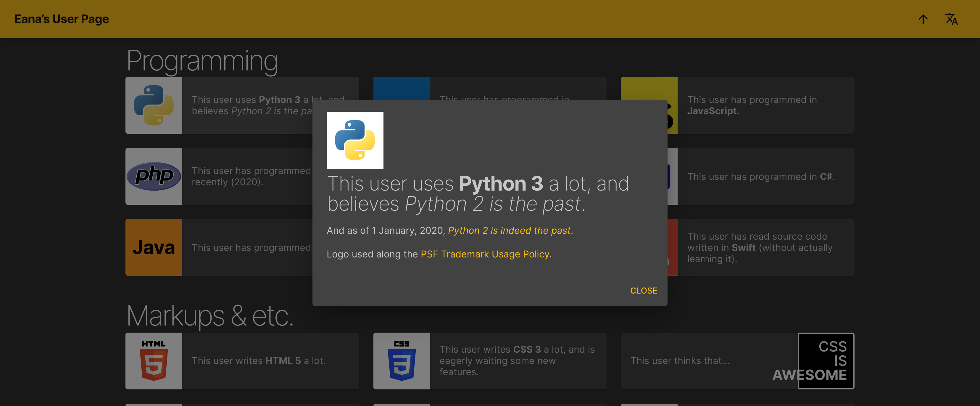Viewport: 980px width, 406px height.
Task: Click the PHP logo icon
Action: (154, 176)
